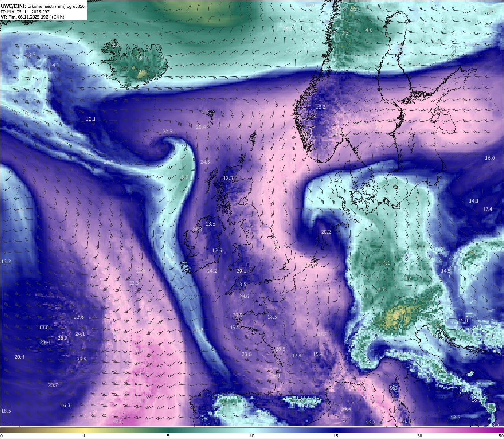Click the 24.1 value in the Atlantic
The width and height of the screenshot is (504, 439).
tap(80, 334)
